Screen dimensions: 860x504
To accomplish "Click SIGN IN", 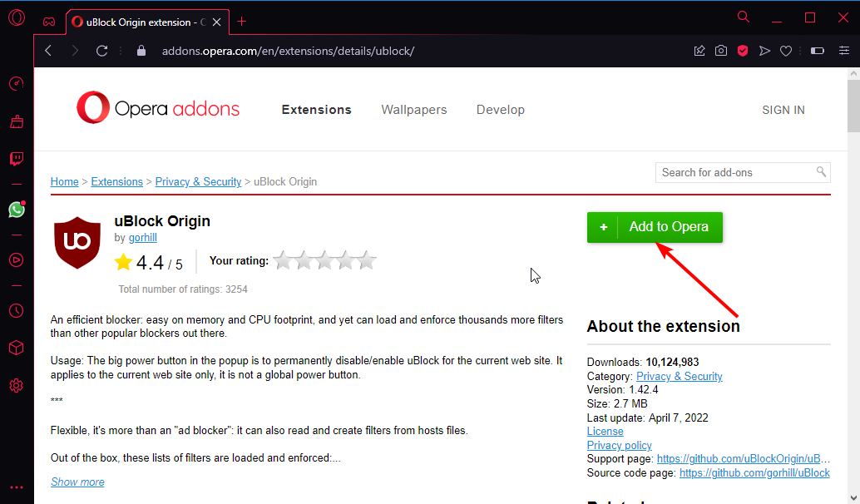I will pos(783,111).
